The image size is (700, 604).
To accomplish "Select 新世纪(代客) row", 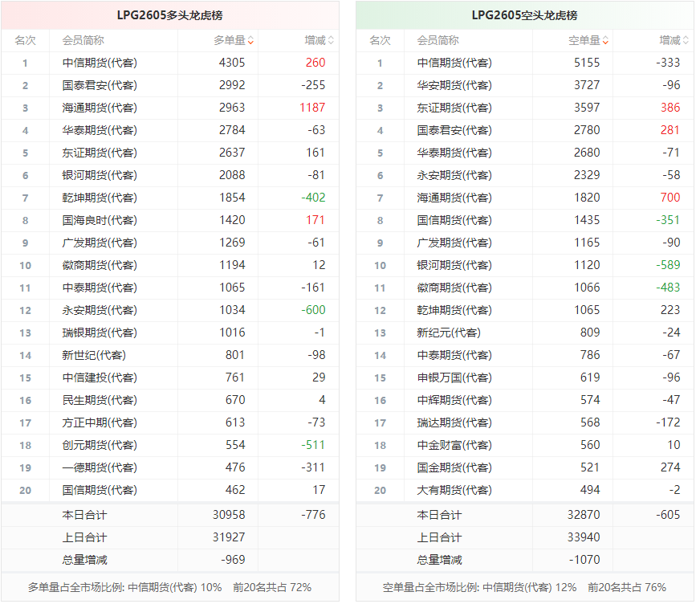I will [x=170, y=355].
